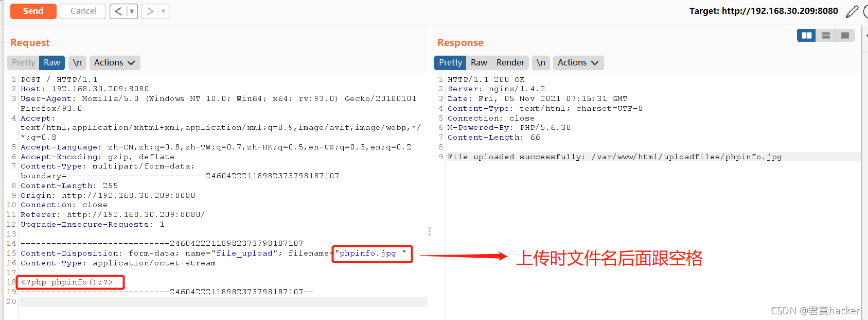Screen dimensions: 868x320
Task: Click the Response panel heading
Action: click(460, 42)
